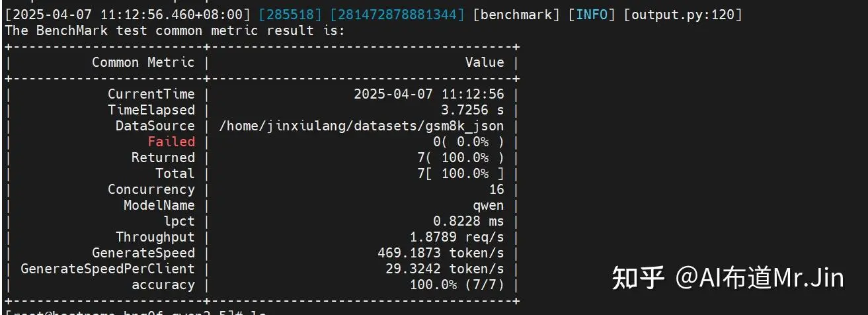Click the Returned value 7( 100.0% )
This screenshot has height=315, width=868.
[x=457, y=157]
